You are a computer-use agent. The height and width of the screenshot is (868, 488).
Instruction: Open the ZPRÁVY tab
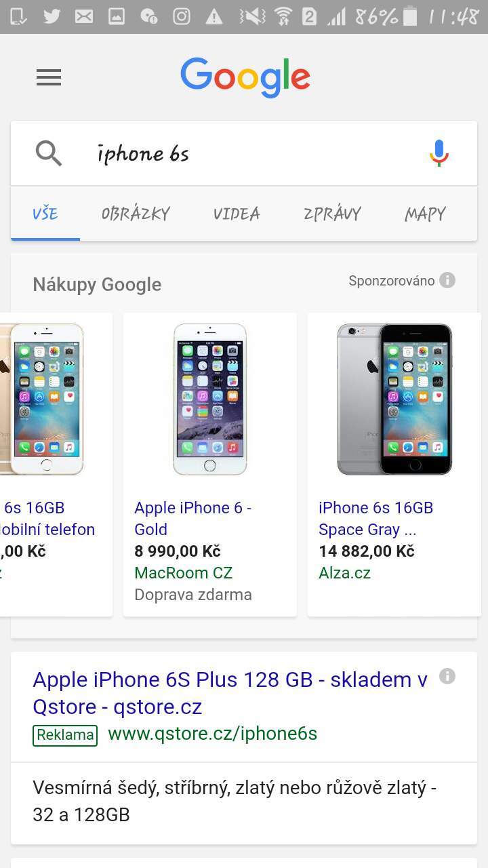click(332, 214)
